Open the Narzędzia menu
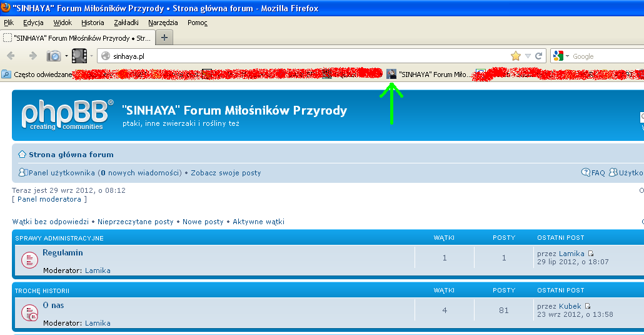The image size is (644, 335). pos(163,23)
